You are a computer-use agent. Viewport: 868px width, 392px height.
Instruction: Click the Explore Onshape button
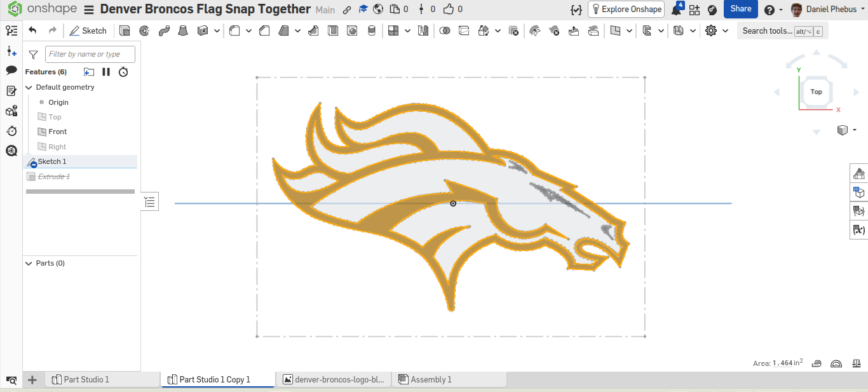626,9
